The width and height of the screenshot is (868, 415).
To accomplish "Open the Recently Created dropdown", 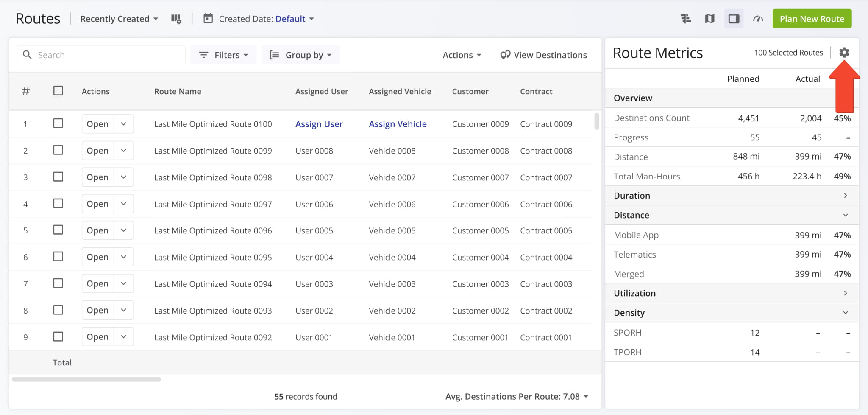I will point(119,19).
